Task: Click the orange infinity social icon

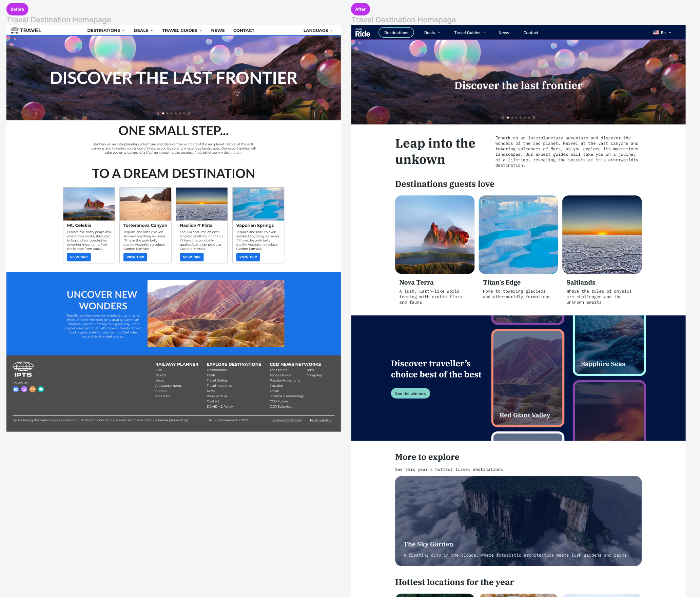Action: 33,389
